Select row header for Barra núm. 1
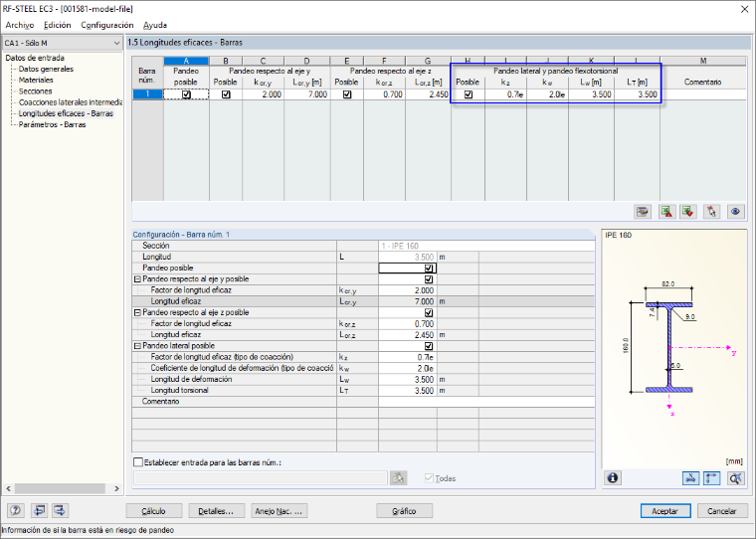This screenshot has height=539, width=756. click(147, 94)
